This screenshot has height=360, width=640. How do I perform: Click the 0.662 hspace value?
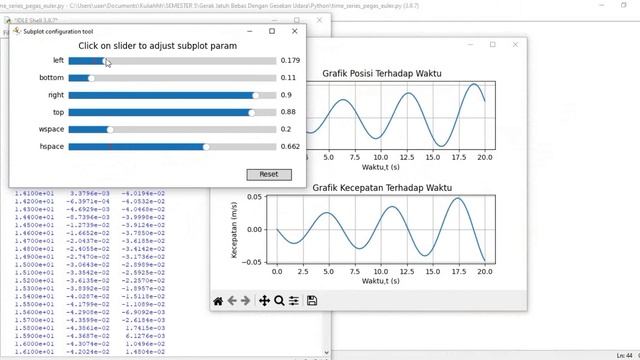tap(290, 146)
